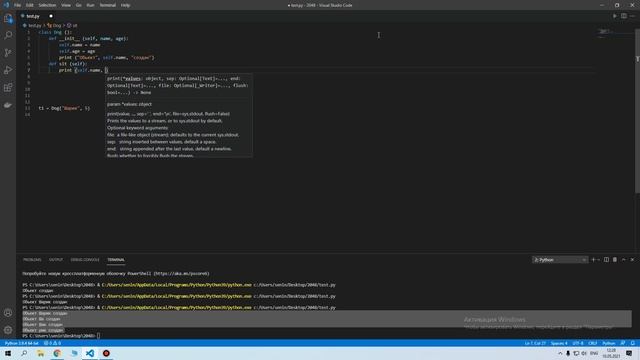
Task: Open the Source Control view
Action: (x=8, y=53)
